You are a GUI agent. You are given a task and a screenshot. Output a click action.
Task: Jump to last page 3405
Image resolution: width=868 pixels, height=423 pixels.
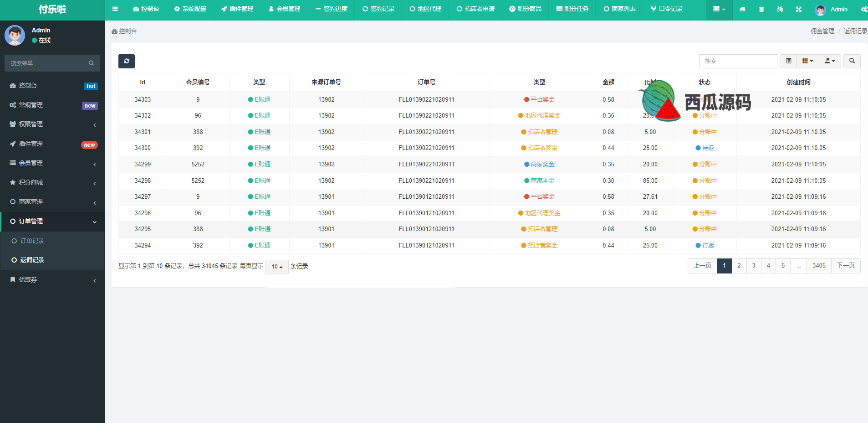[819, 266]
